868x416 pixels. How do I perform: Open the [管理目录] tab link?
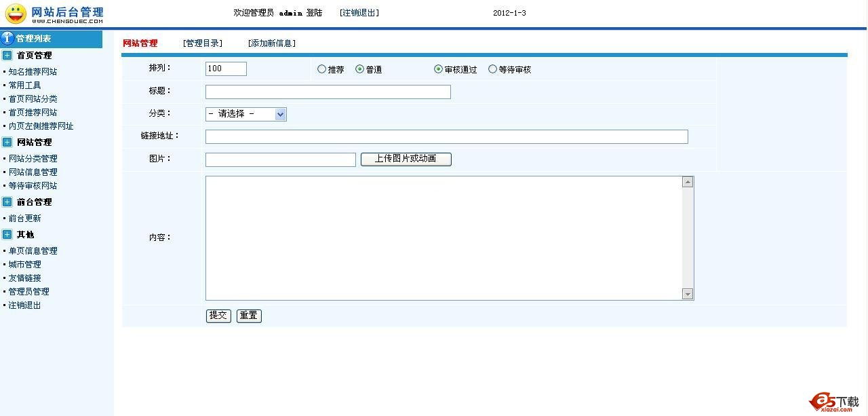[202, 43]
